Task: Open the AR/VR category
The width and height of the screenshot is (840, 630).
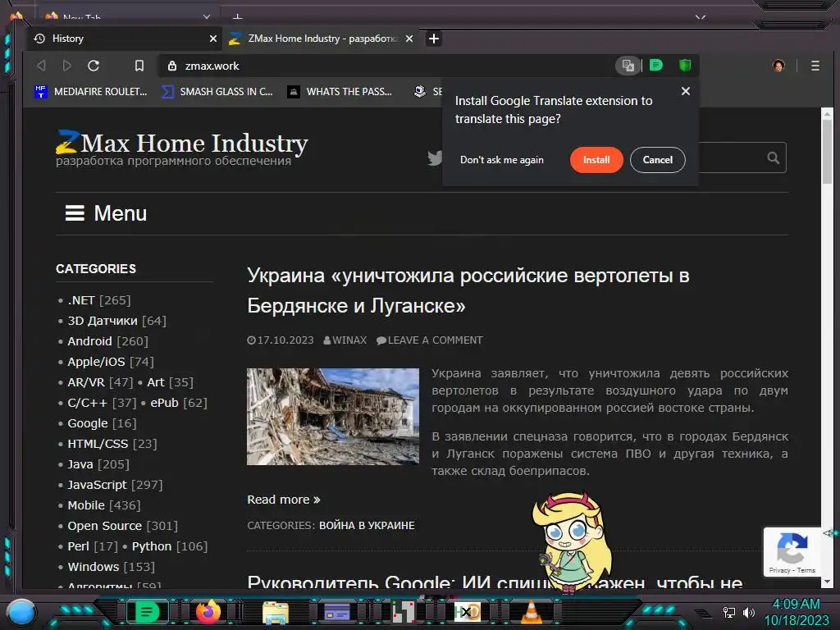Action: 85,382
